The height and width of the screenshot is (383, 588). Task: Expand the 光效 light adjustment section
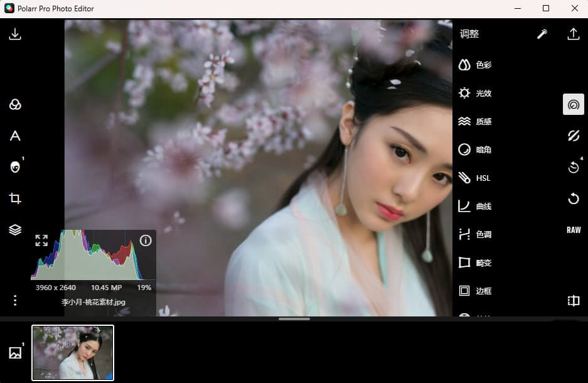(475, 93)
